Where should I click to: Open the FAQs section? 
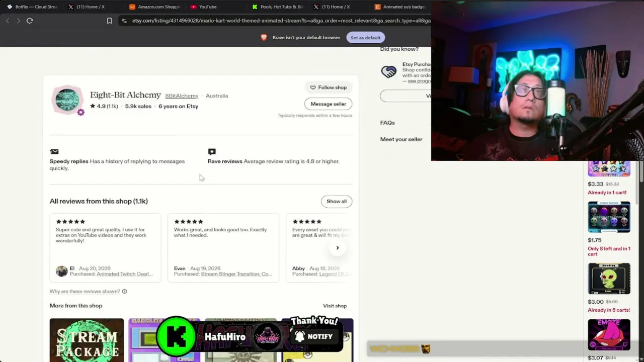(x=387, y=123)
